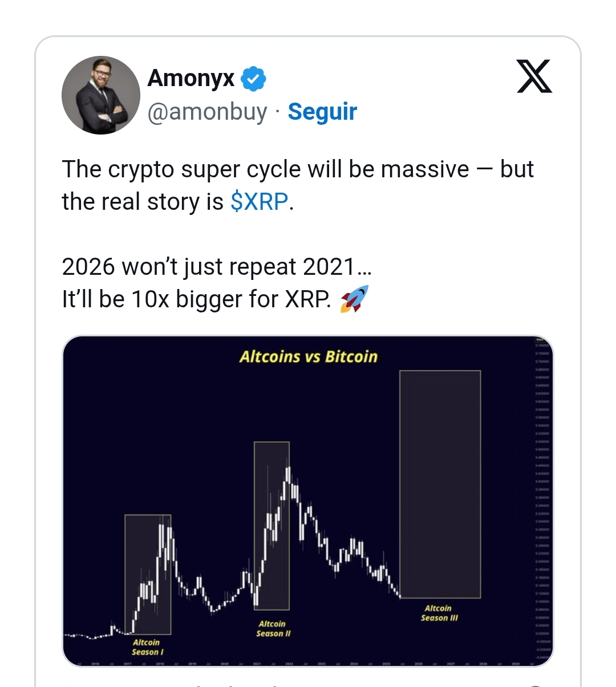Screen dimensions: 616x687
Task: Open the Amonyx profile avatar photo
Action: click(x=101, y=95)
